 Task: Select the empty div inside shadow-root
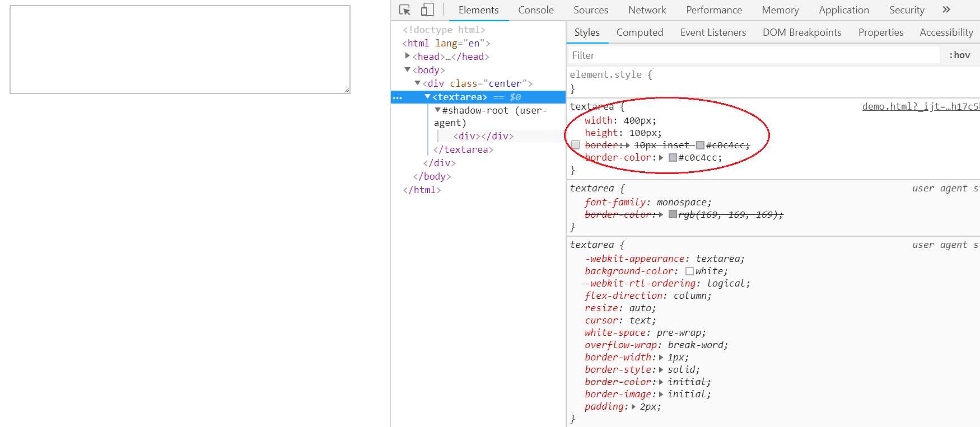click(x=483, y=136)
